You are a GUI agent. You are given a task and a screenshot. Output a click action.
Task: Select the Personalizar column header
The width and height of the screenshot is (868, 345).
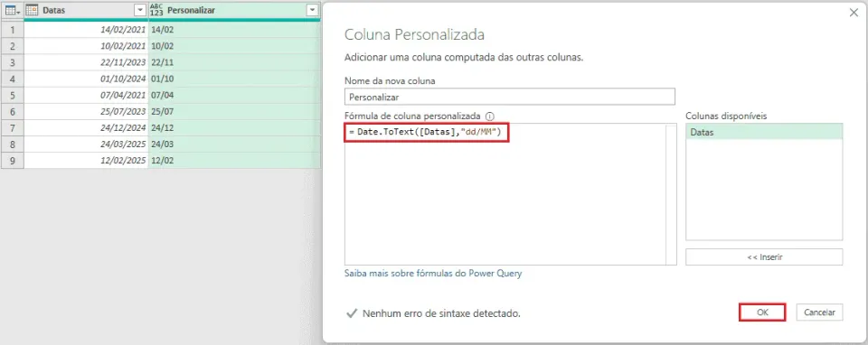(x=234, y=11)
